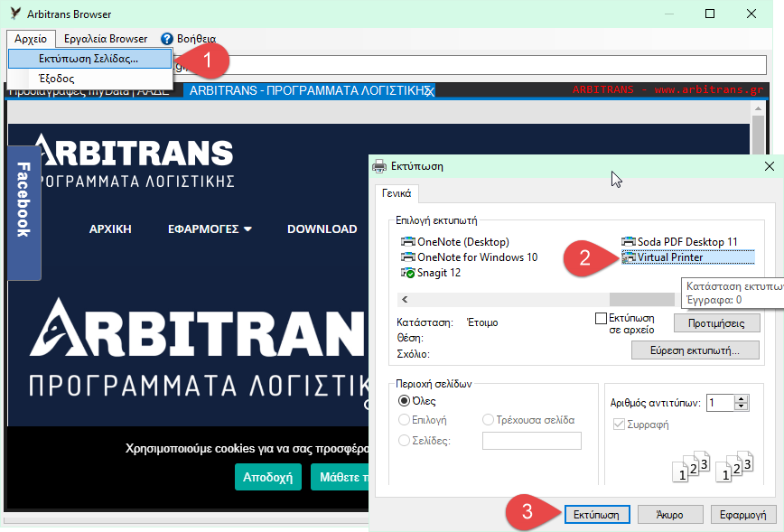784x532 pixels.
Task: Click the Εκτύπωση dialog printer icon
Action: pos(379,166)
